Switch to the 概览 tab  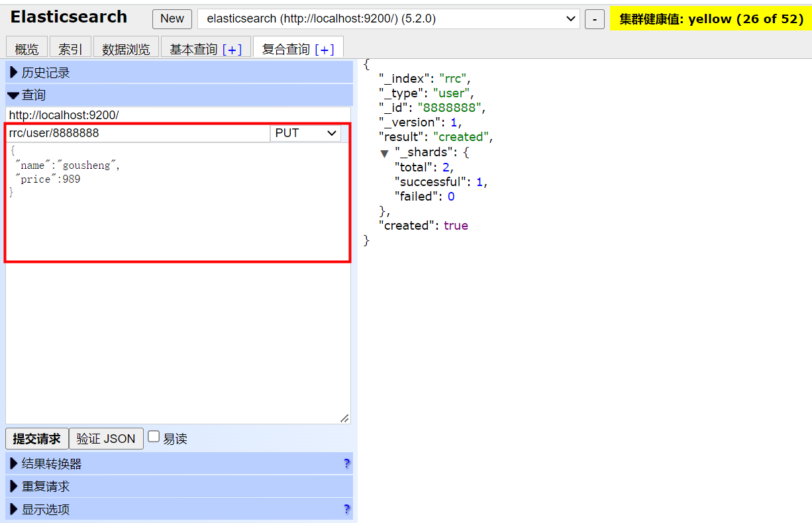(x=26, y=48)
